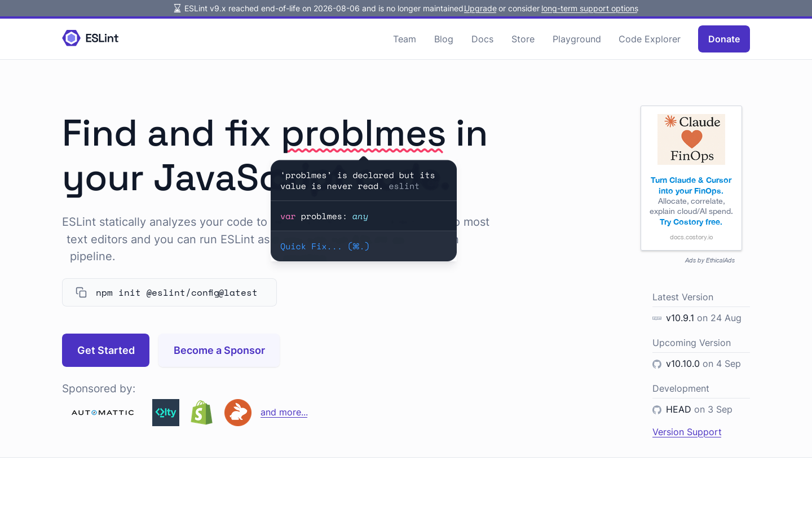Viewport: 812px width, 508px height.
Task: Click the 'Development' heading
Action: pyautogui.click(x=681, y=388)
